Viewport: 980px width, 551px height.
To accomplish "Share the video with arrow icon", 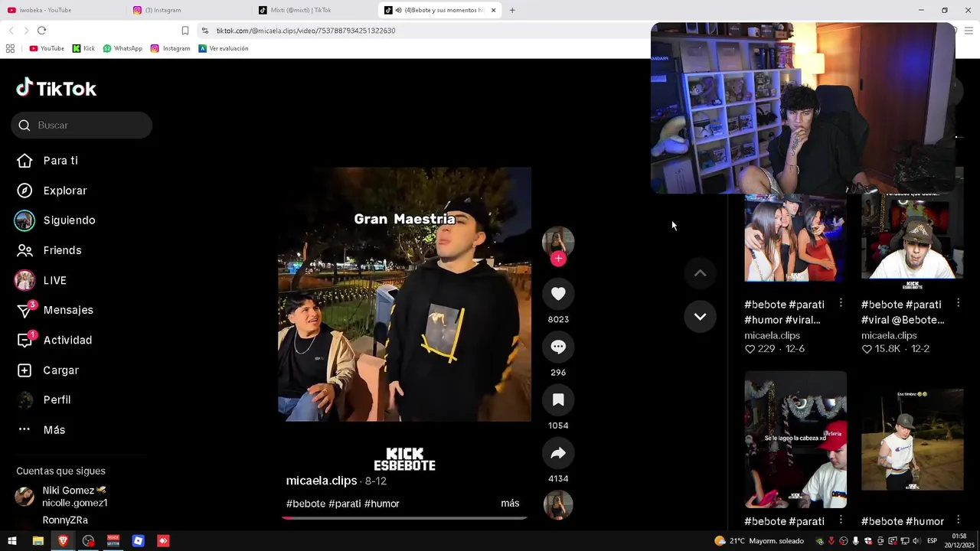I will 558,453.
